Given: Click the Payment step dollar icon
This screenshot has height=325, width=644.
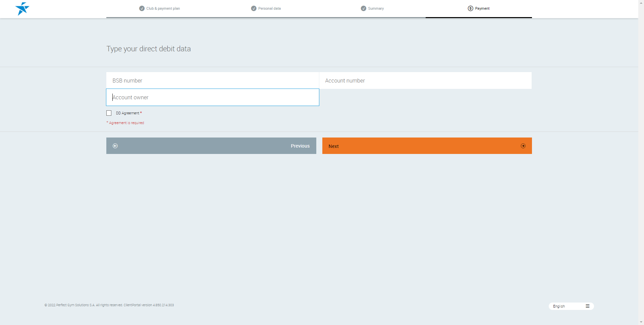Looking at the screenshot, I should (470, 8).
